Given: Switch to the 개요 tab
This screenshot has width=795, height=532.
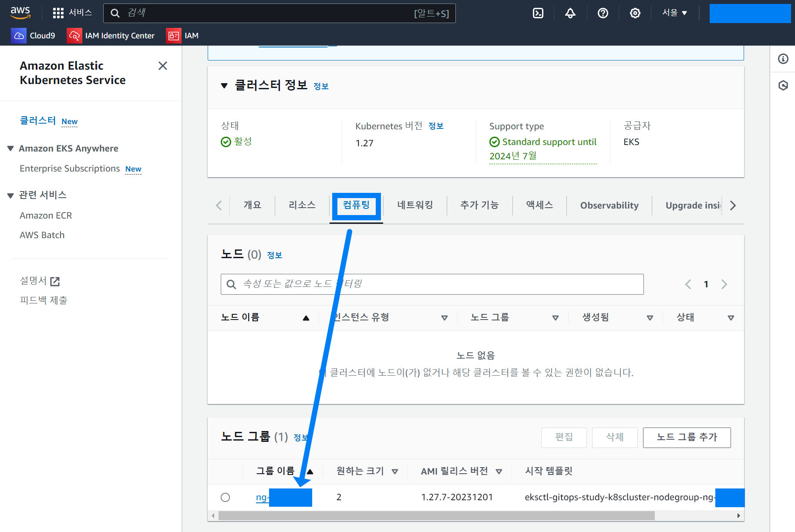Looking at the screenshot, I should [x=252, y=205].
